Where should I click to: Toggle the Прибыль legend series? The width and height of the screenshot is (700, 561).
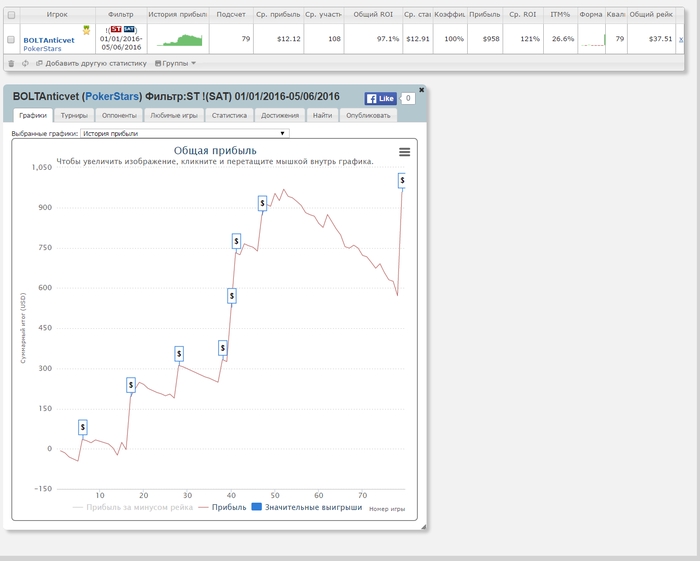(x=222, y=507)
